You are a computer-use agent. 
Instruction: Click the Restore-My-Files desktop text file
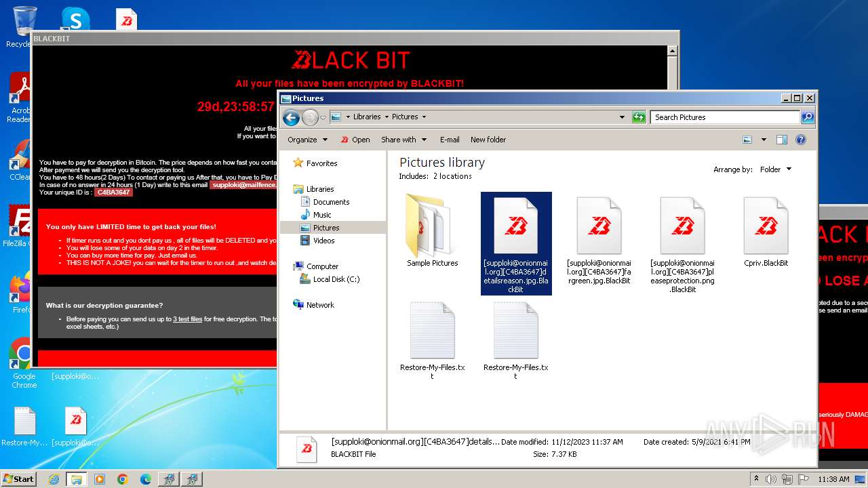(x=24, y=426)
